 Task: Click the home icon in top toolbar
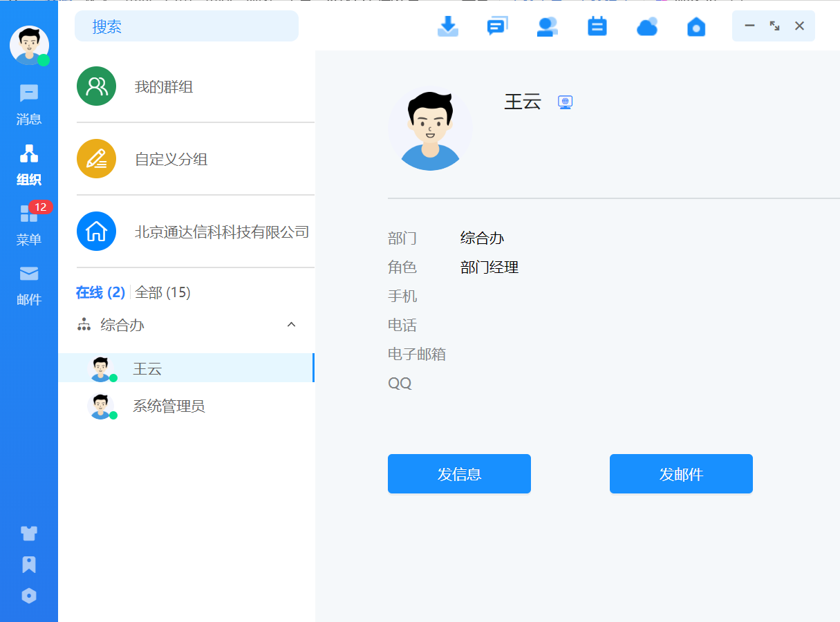696,26
